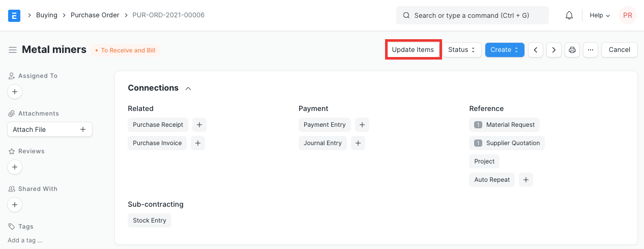
Task: Collapse the Connections section
Action: (x=188, y=89)
